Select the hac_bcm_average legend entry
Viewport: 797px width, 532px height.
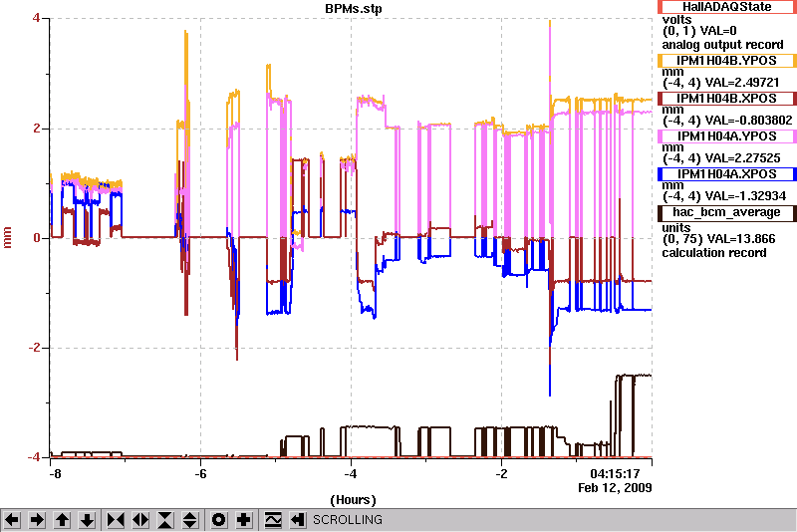click(x=727, y=212)
